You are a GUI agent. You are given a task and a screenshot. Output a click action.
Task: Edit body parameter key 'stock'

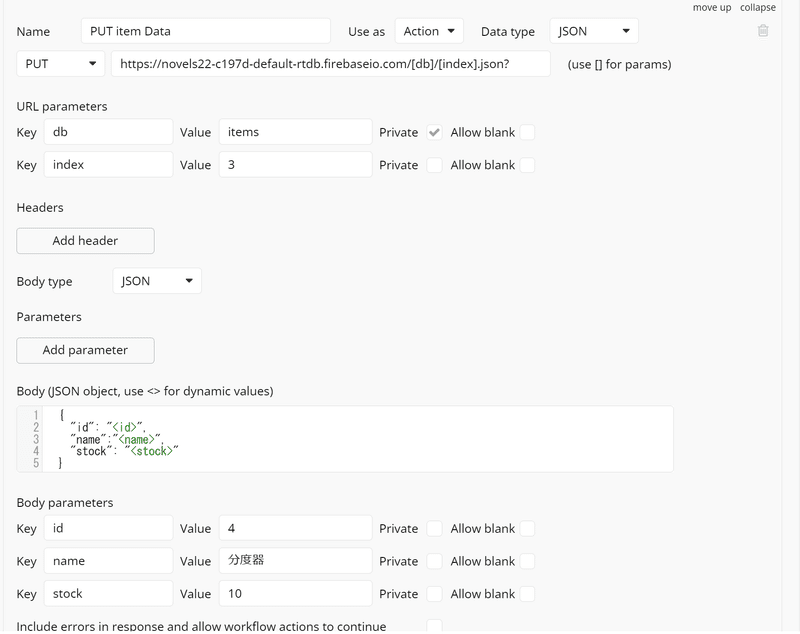[108, 594]
